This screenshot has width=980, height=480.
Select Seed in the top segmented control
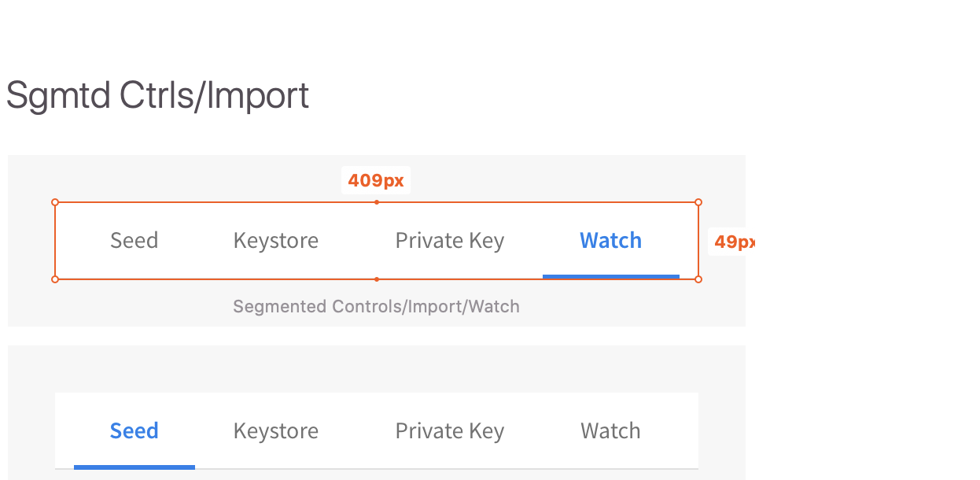point(134,240)
